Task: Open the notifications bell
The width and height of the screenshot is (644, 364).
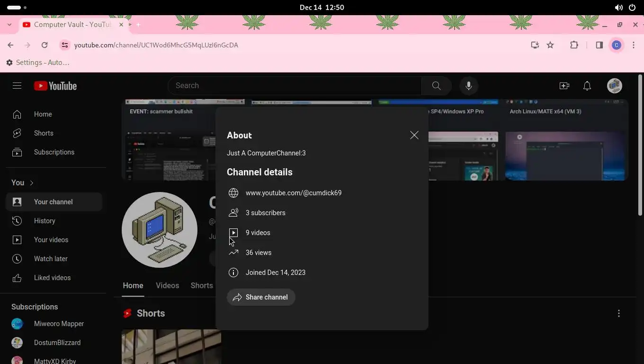Action: [587, 86]
